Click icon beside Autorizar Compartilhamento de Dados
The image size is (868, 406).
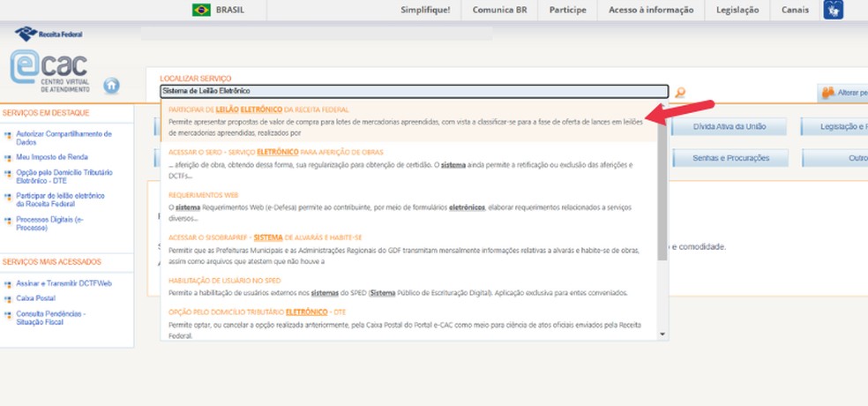[x=8, y=134]
